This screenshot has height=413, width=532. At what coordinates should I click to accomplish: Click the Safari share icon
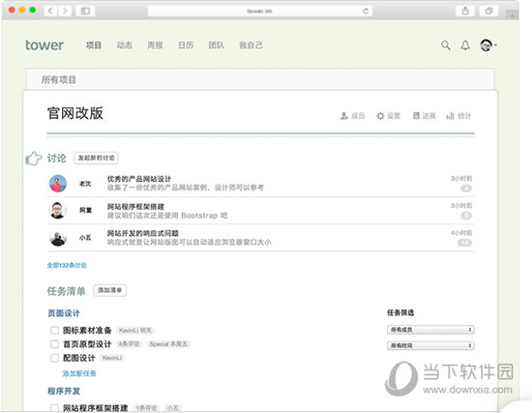[x=465, y=11]
